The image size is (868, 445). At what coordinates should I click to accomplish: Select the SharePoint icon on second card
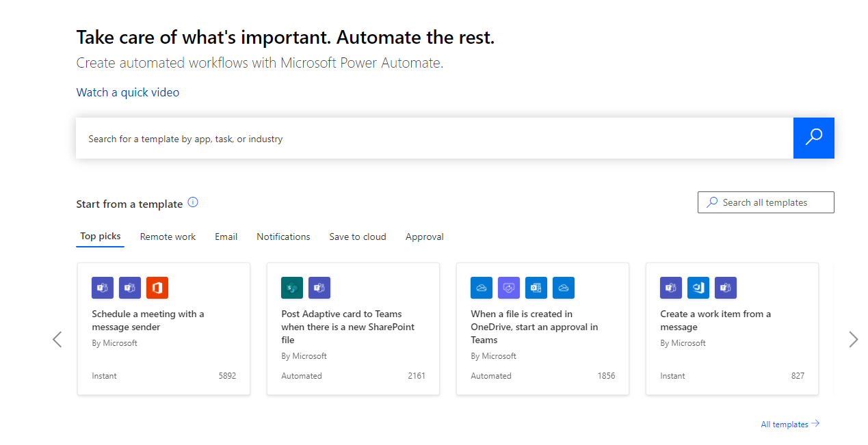tap(291, 288)
